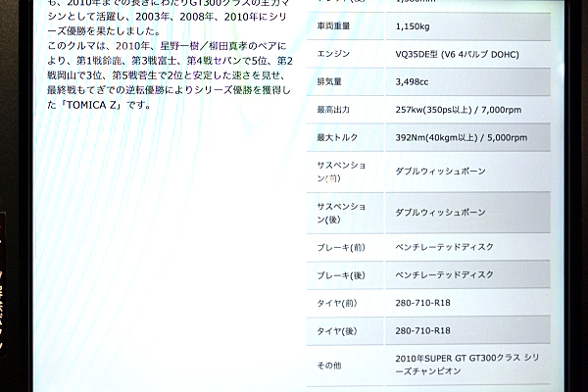588x392 pixels.
Task: Select the ダブルウィッシュボーン value for rear suspension
Action: (x=440, y=212)
